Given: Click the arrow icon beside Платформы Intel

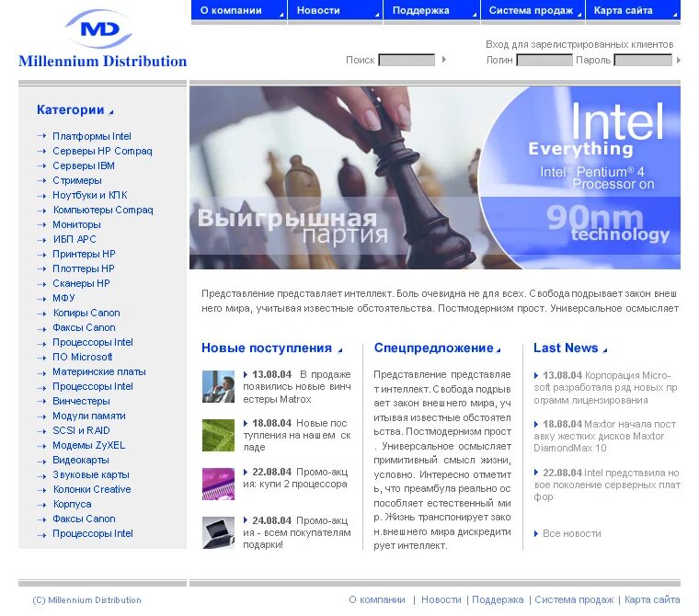Looking at the screenshot, I should pyautogui.click(x=42, y=136).
